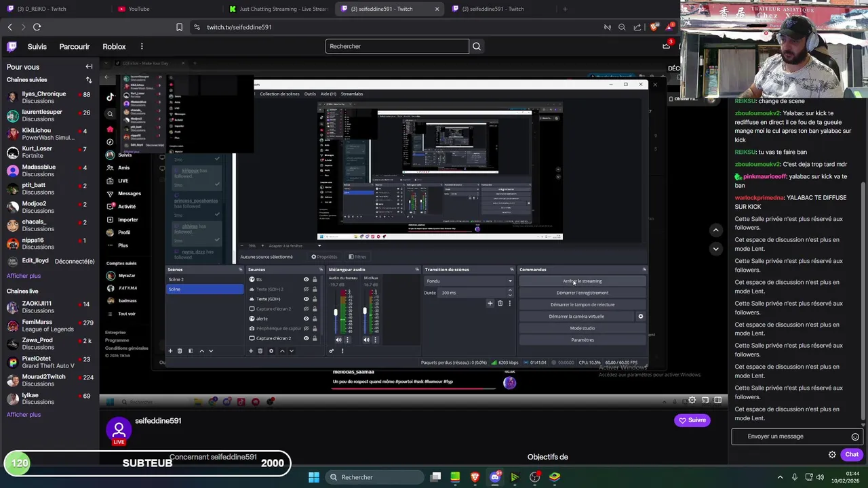Click the sort followed channels icon
Viewport: 868px width, 488px height.
[x=89, y=80]
